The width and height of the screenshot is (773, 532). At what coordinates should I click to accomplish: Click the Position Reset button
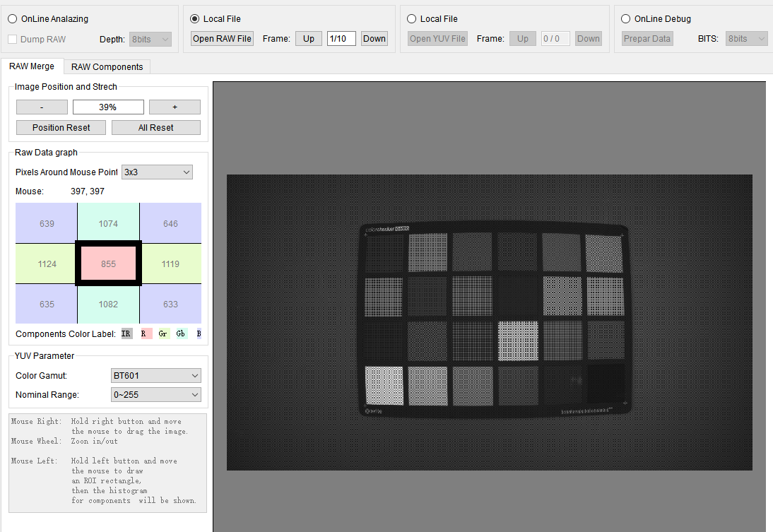61,128
